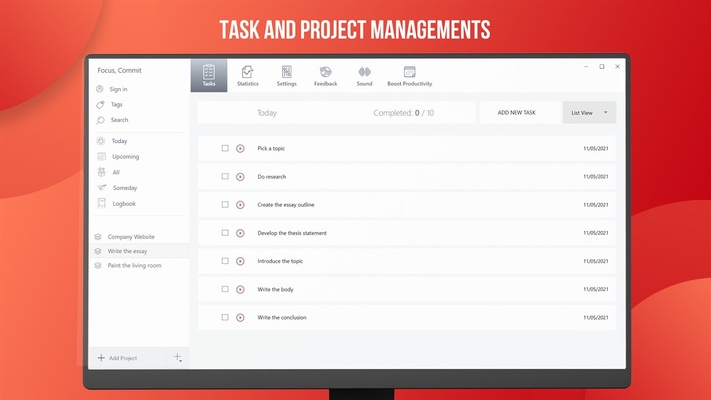Open the List View dropdown
The image size is (711, 400).
589,112
